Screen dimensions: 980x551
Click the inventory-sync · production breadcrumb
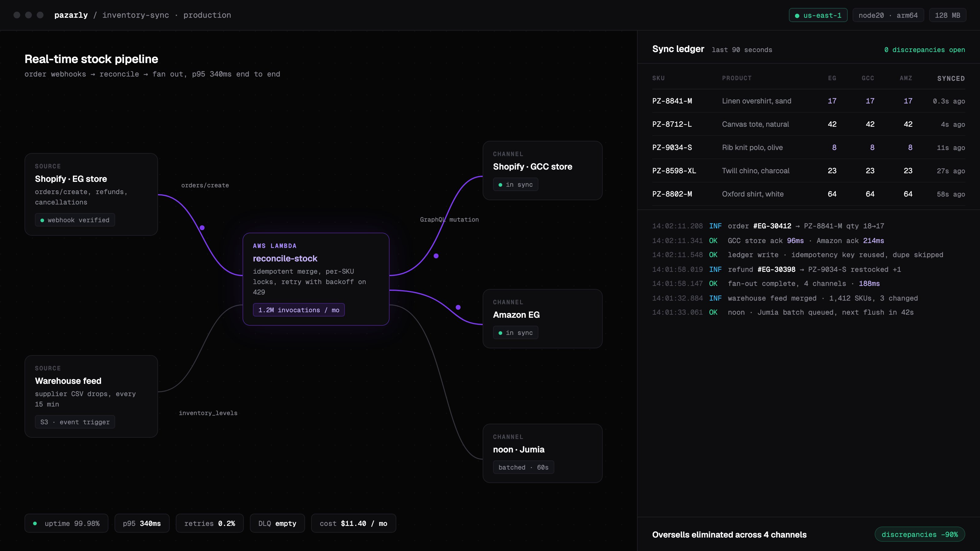(166, 15)
